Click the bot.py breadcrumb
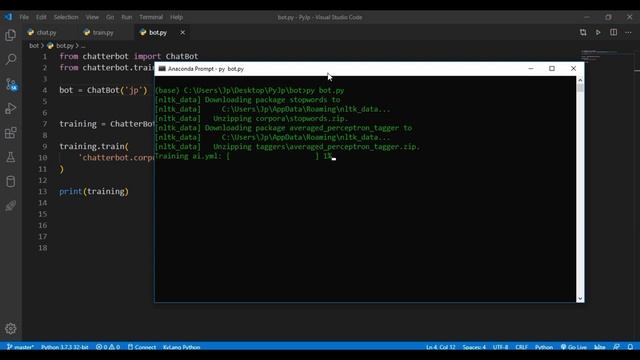The height and width of the screenshot is (360, 640). pos(65,46)
